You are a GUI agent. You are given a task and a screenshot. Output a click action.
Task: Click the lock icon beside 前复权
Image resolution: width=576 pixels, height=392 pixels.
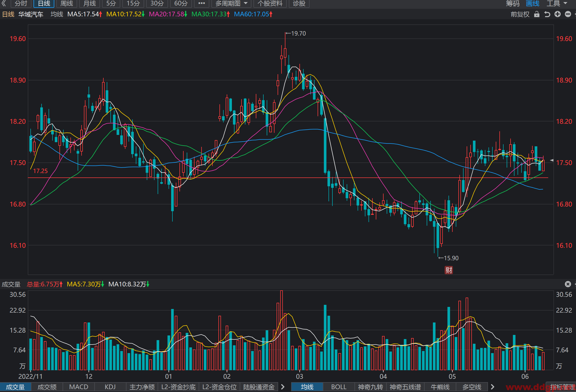pos(537,14)
